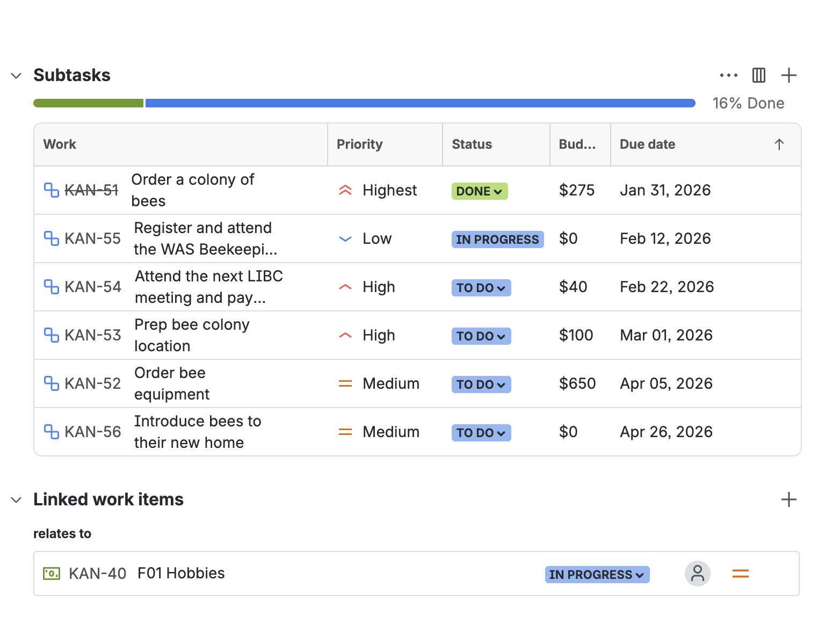Click the story type icon next to KAN-40

coord(51,574)
